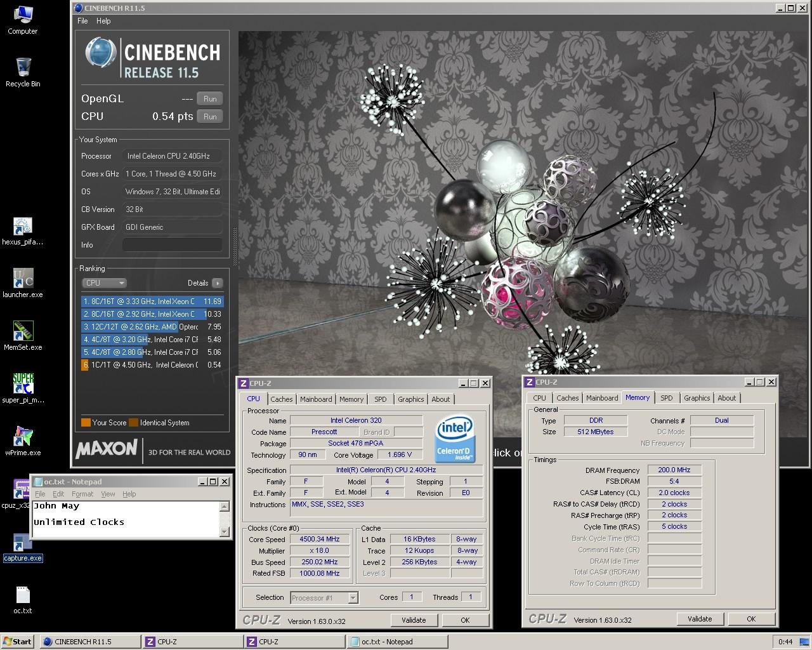
Task: Click the 'Unlimited Clocks' text in Notepad
Action: tap(79, 522)
